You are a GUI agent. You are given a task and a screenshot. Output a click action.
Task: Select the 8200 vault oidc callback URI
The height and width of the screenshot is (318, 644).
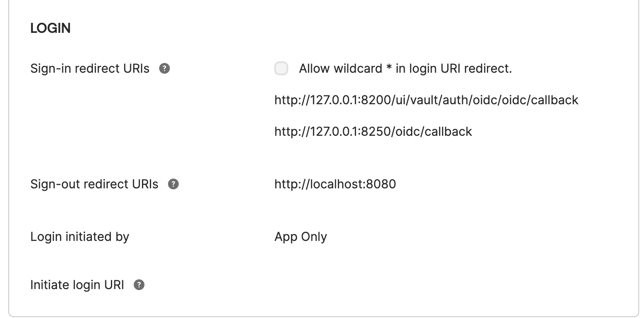click(x=426, y=100)
